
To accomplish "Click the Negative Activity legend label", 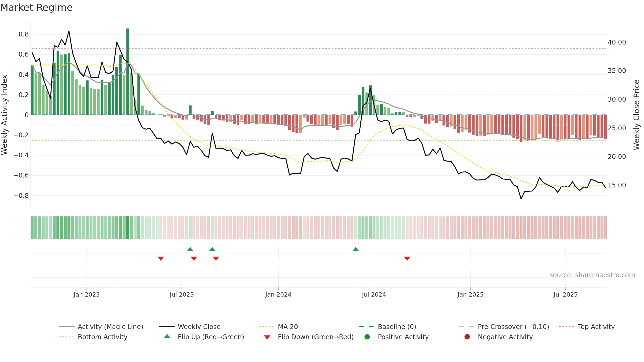I will (505, 337).
